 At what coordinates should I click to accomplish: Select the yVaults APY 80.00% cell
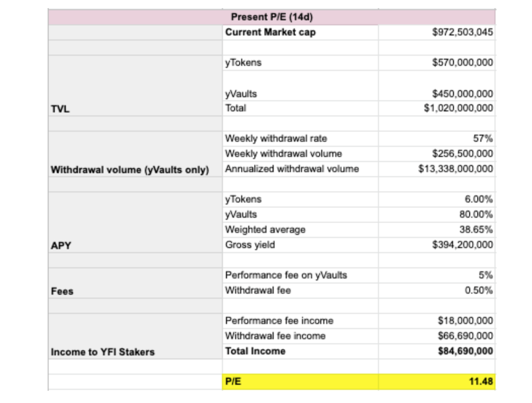coord(437,215)
